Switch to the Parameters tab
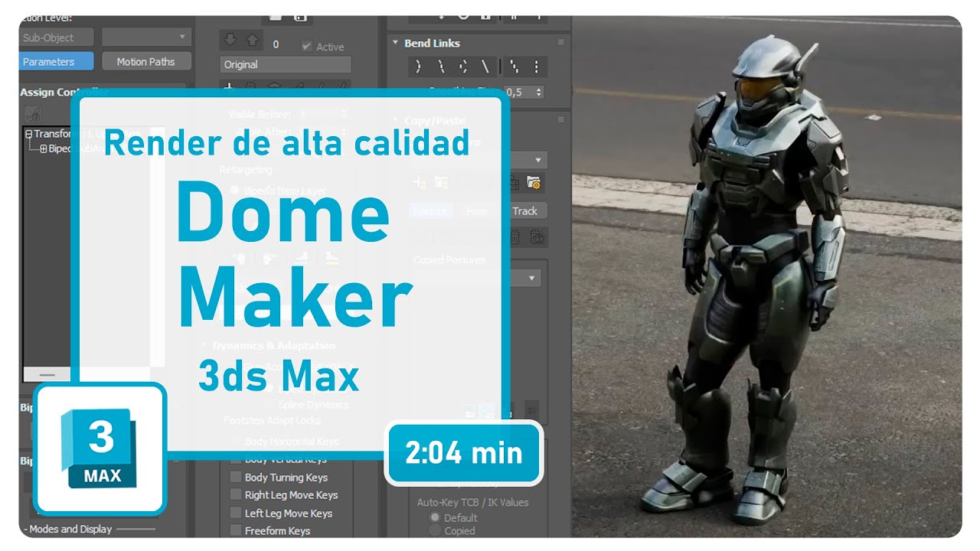This screenshot has width=980, height=551. [x=56, y=61]
